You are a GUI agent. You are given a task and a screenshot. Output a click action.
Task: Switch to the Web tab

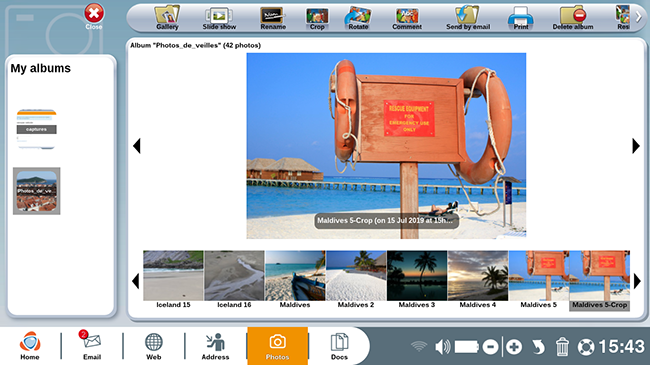[153, 345]
